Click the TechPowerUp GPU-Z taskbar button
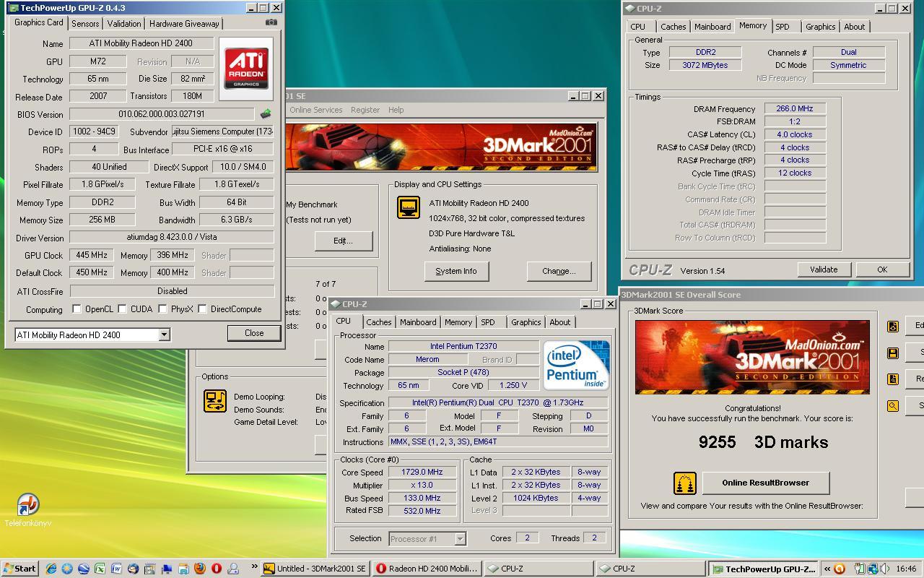924x578 pixels. [x=763, y=569]
